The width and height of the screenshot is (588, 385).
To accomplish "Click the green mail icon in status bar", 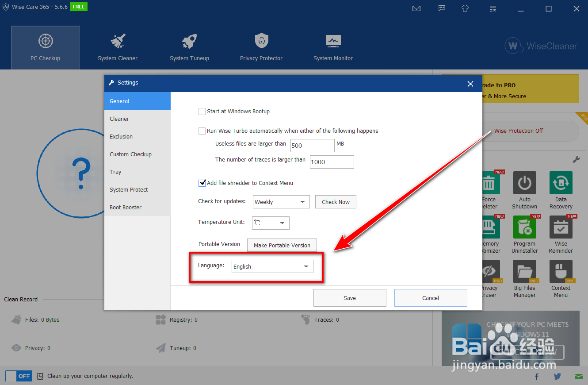I will tap(579, 377).
